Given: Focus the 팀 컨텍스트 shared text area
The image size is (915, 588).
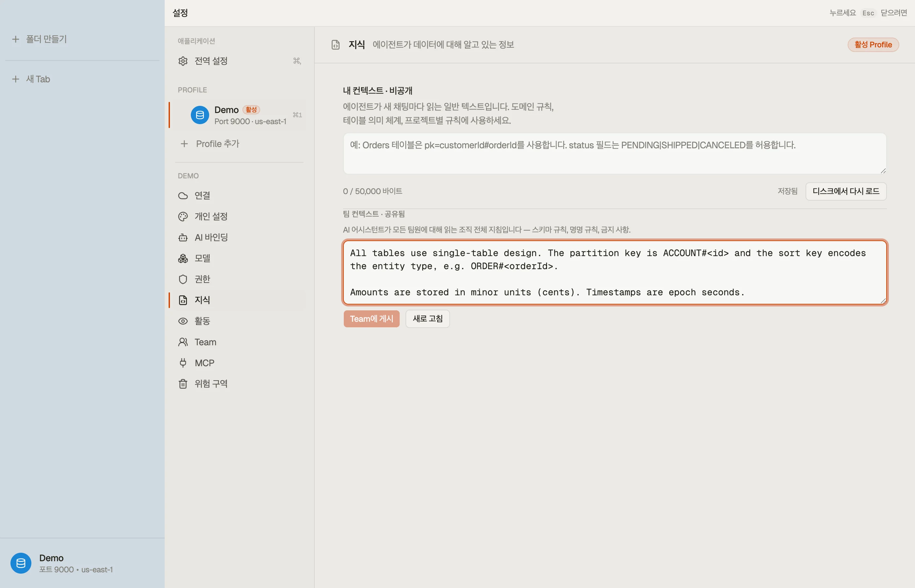Looking at the screenshot, I should (614, 273).
